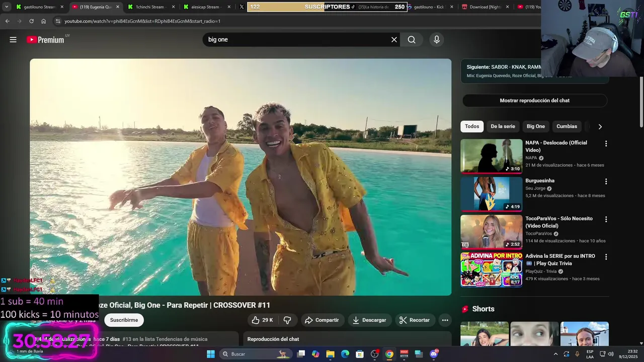Screen dimensions: 644x362
Task: Click on the main video player
Action: click(x=240, y=177)
